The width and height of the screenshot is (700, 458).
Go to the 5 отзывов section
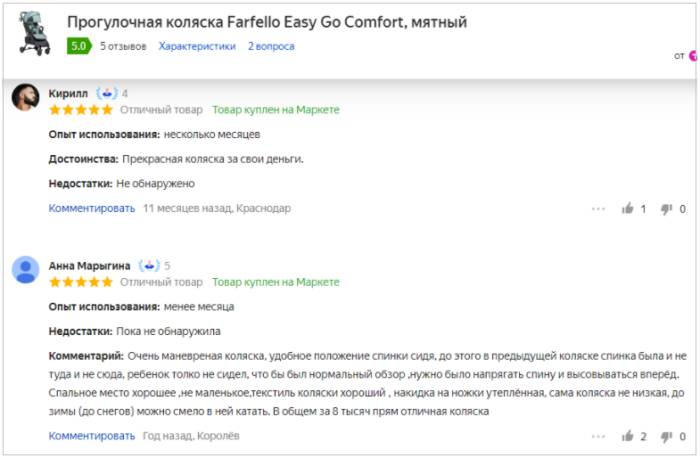[x=122, y=46]
